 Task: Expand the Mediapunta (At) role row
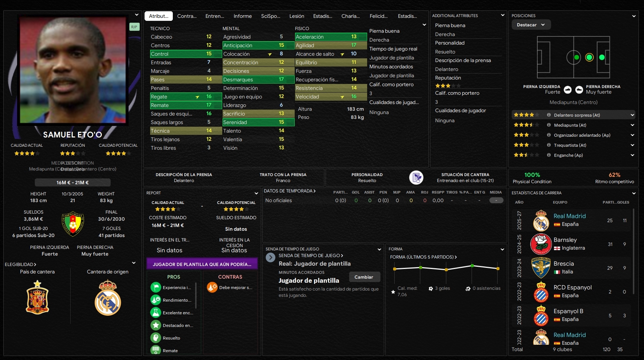[632, 125]
